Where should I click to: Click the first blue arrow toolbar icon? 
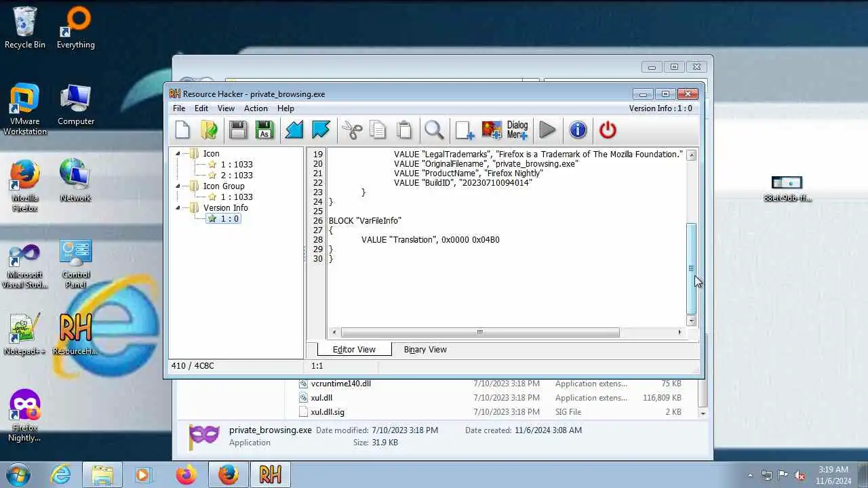point(294,129)
